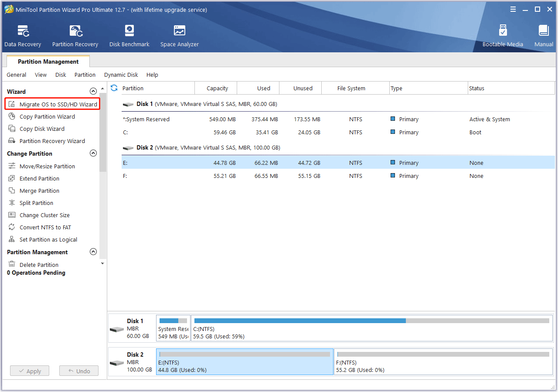Viewport: 558px width, 392px height.
Task: Select System Reserved partition row
Action: click(338, 119)
